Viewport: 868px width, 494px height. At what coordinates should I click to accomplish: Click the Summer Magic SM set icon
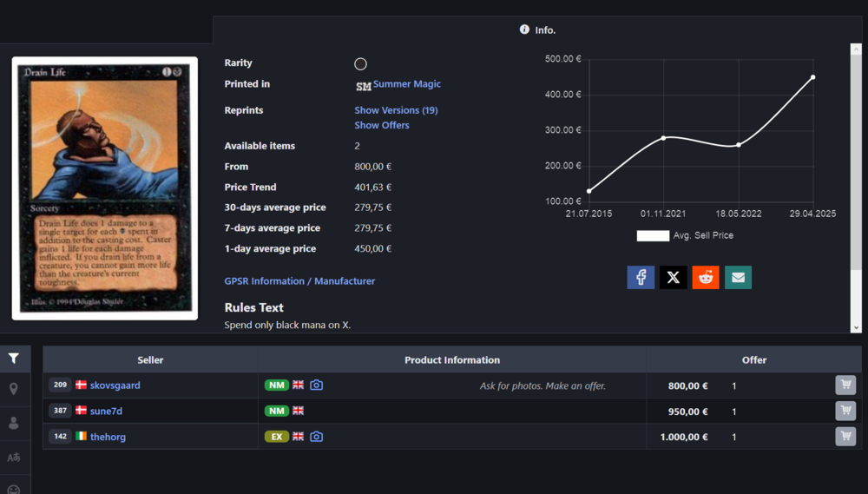(363, 87)
